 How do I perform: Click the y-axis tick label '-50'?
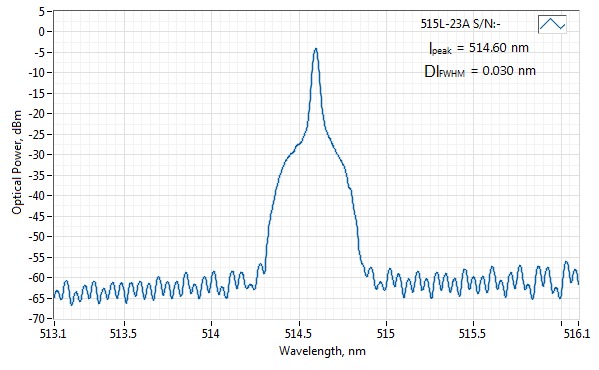pyautogui.click(x=36, y=236)
